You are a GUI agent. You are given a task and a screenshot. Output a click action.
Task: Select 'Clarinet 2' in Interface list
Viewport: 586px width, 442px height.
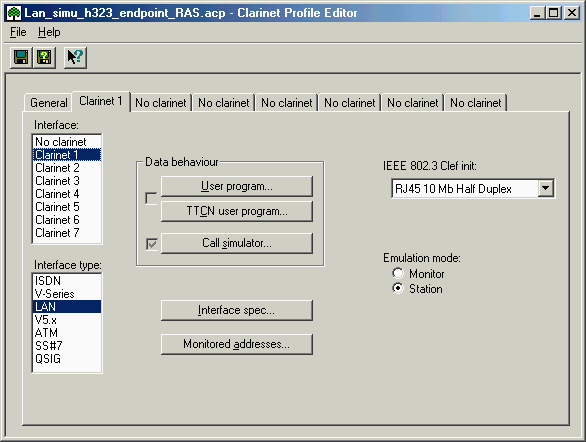click(x=67, y=168)
